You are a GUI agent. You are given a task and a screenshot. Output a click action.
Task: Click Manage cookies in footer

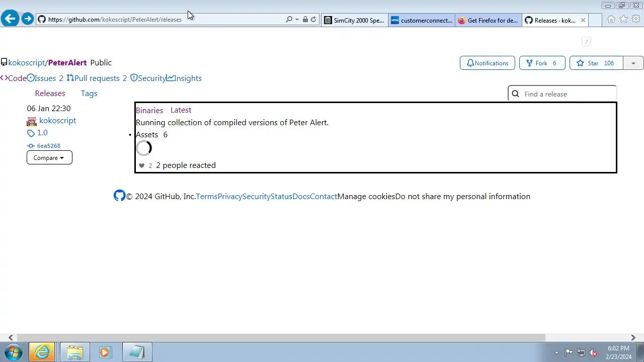pos(366,197)
